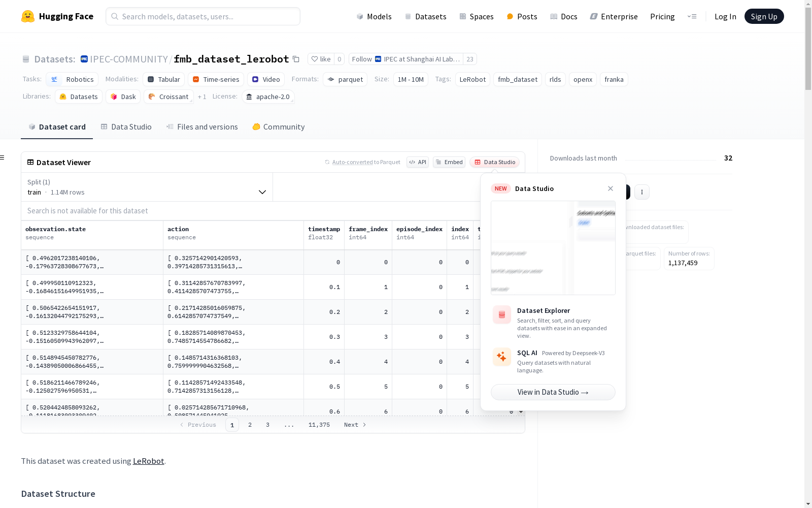Follow IPEC at Shanghai AI Lab
Image resolution: width=812 pixels, height=508 pixels.
tap(406, 59)
